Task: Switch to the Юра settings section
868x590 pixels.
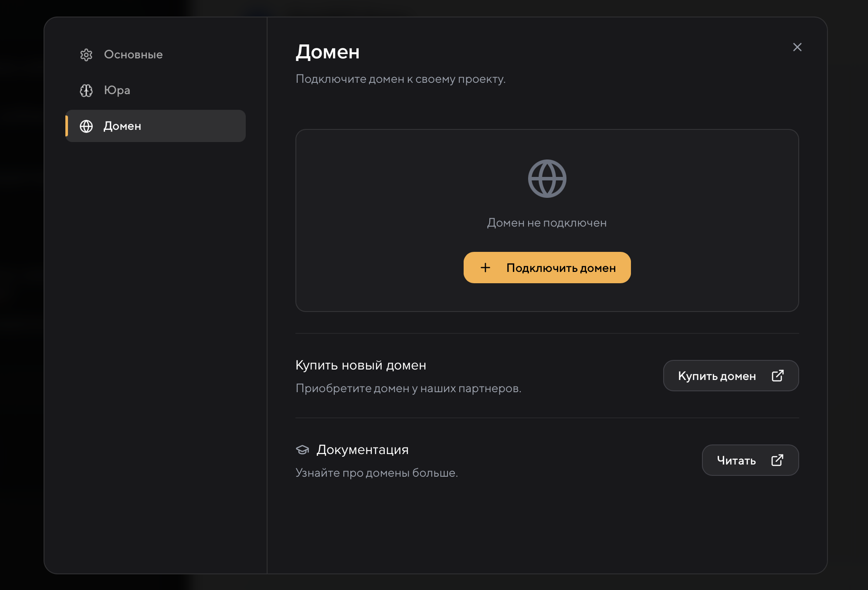Action: click(x=117, y=91)
